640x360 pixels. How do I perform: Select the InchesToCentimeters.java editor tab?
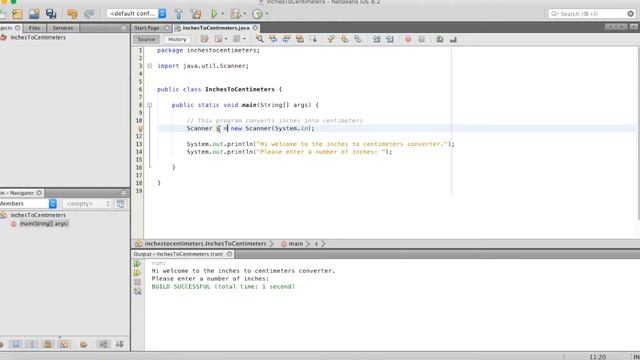pos(216,28)
